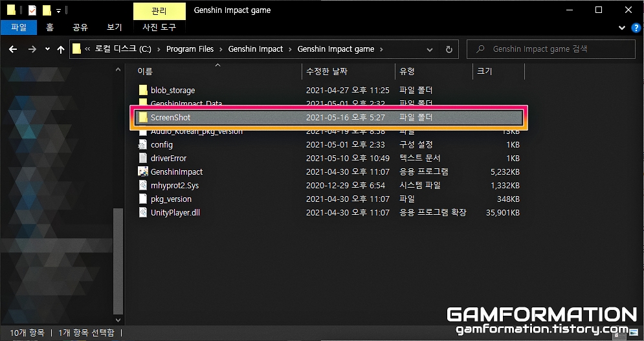The height and width of the screenshot is (341, 644).
Task: Click the properties quick access icon
Action: [x=32, y=10]
